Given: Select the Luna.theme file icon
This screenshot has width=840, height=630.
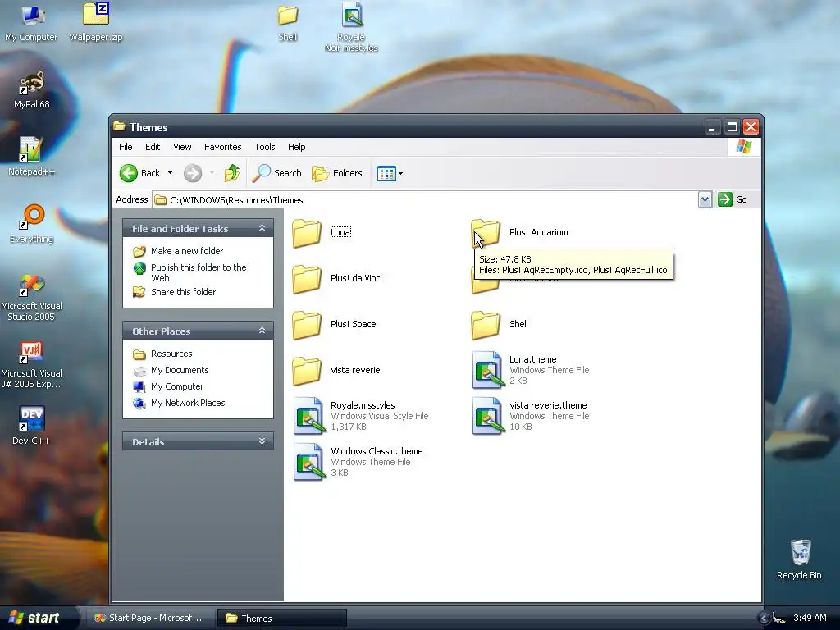Looking at the screenshot, I should 488,370.
